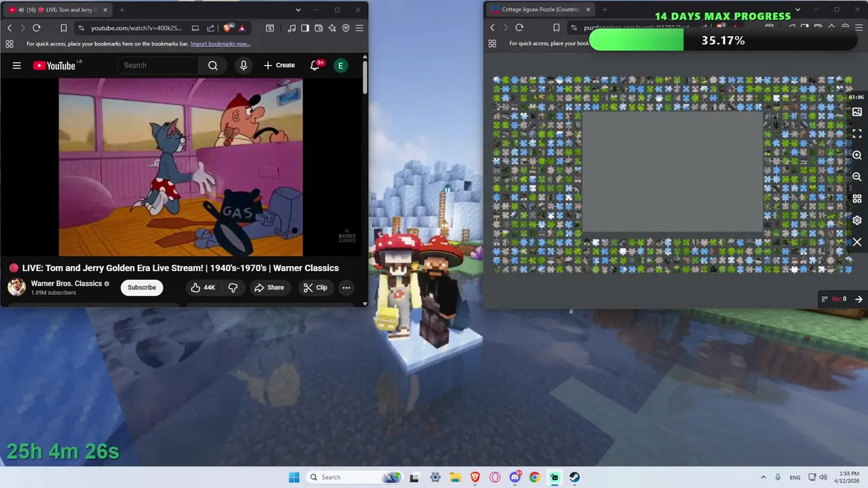This screenshot has height=488, width=868.
Task: Select the LIVE: Tom and Jerry tab
Action: 56,9
